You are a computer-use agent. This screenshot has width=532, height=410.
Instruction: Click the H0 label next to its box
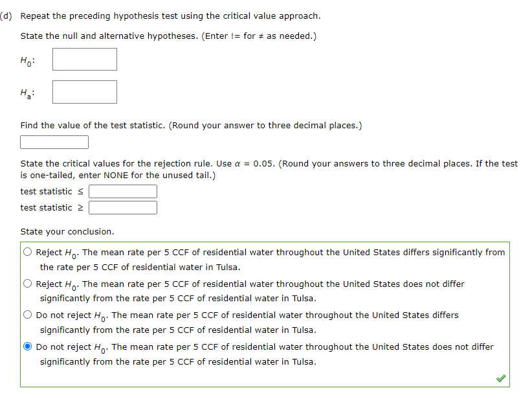(26, 60)
